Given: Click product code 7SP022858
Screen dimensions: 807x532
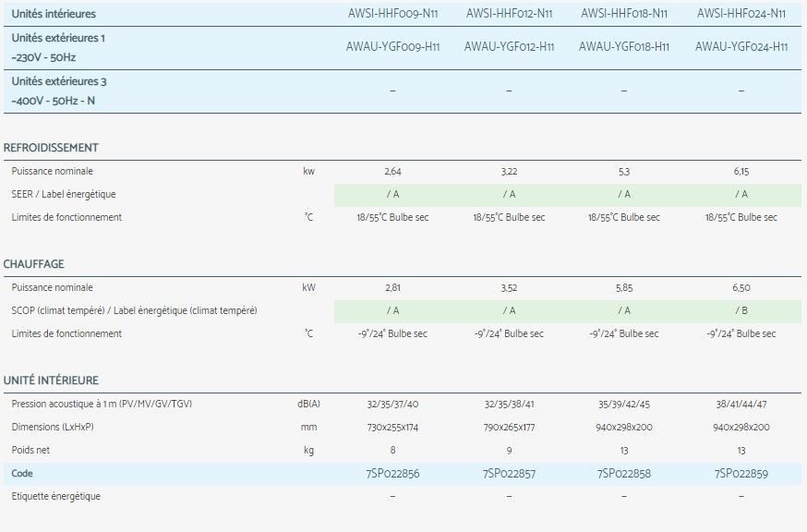Looking at the screenshot, I should tap(624, 473).
